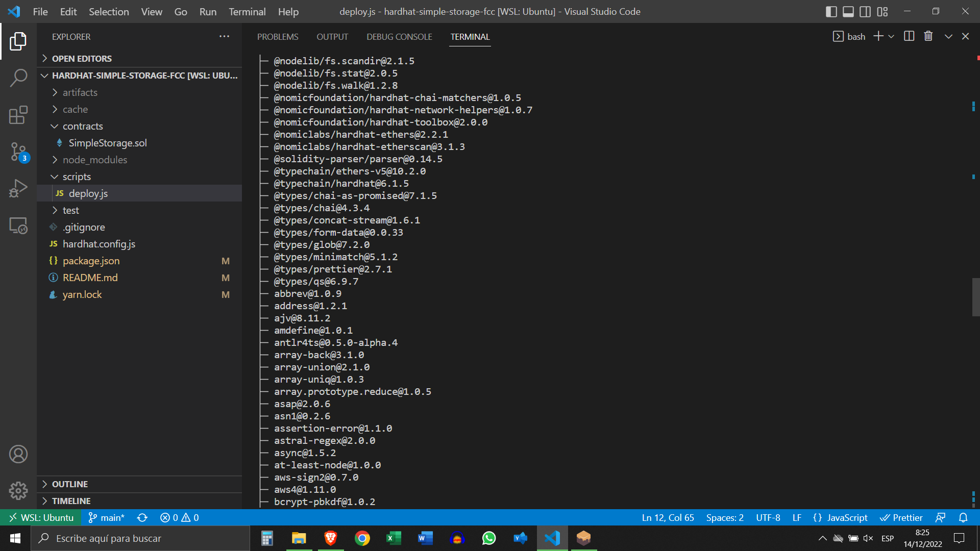Open the Remote Explorer view
Screen dimensions: 980x551
click(x=18, y=225)
